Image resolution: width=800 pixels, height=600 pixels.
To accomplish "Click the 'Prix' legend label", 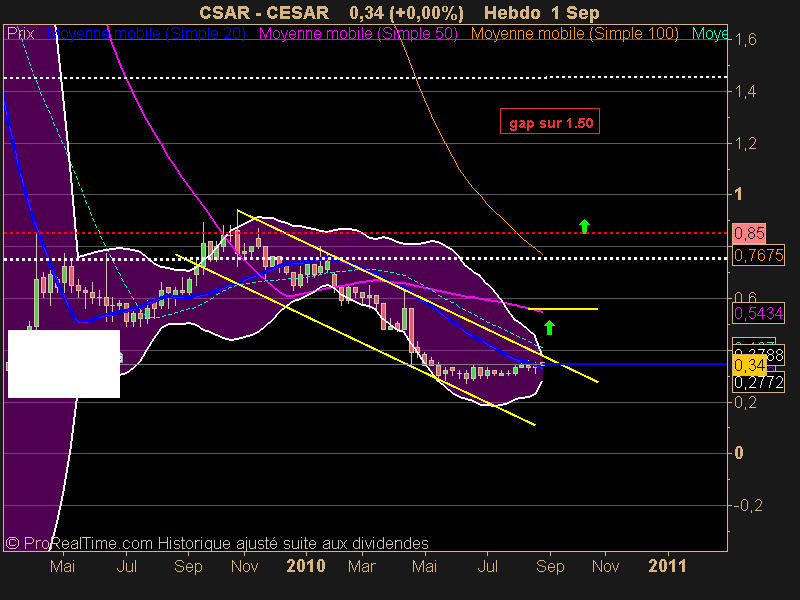I will click(x=20, y=34).
